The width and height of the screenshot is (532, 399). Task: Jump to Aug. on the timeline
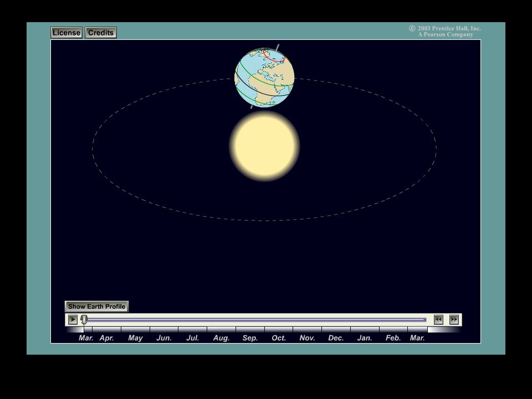coord(221,338)
